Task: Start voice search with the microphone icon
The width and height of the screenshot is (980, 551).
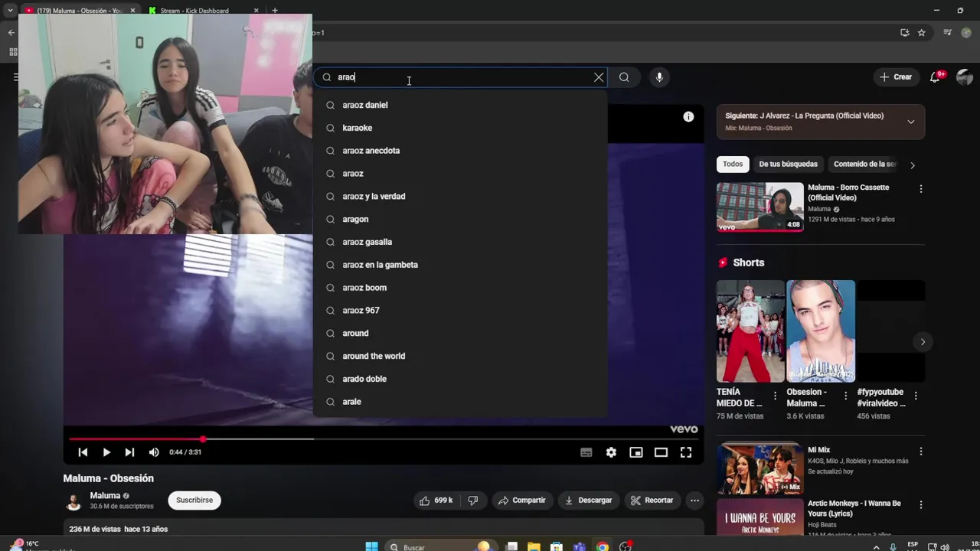Action: pyautogui.click(x=659, y=77)
